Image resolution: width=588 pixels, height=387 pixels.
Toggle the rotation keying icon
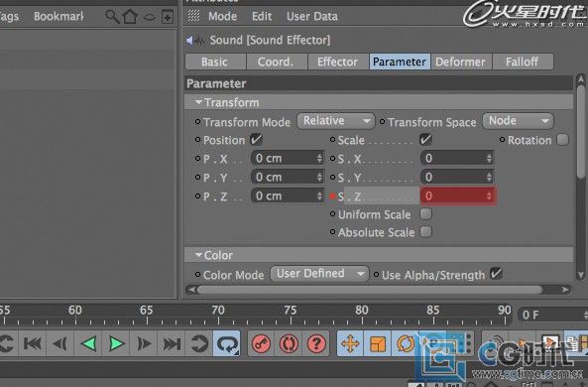405,343
